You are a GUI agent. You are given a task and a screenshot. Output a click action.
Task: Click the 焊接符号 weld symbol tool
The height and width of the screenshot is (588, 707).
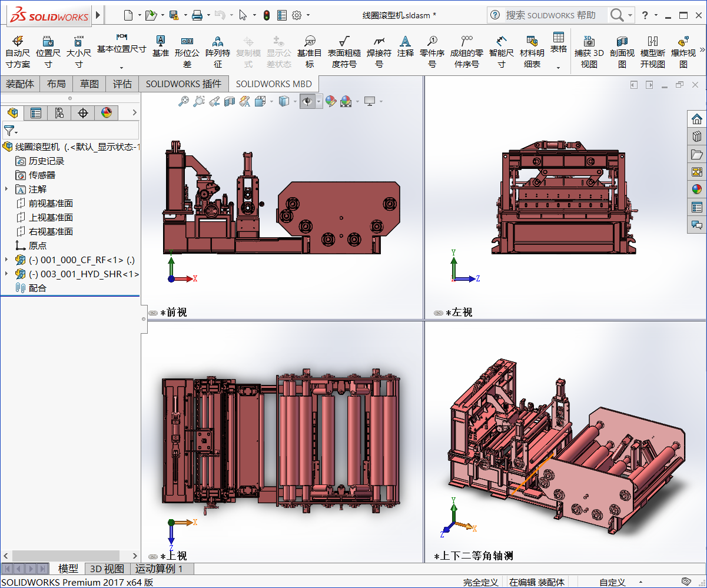[x=379, y=52]
